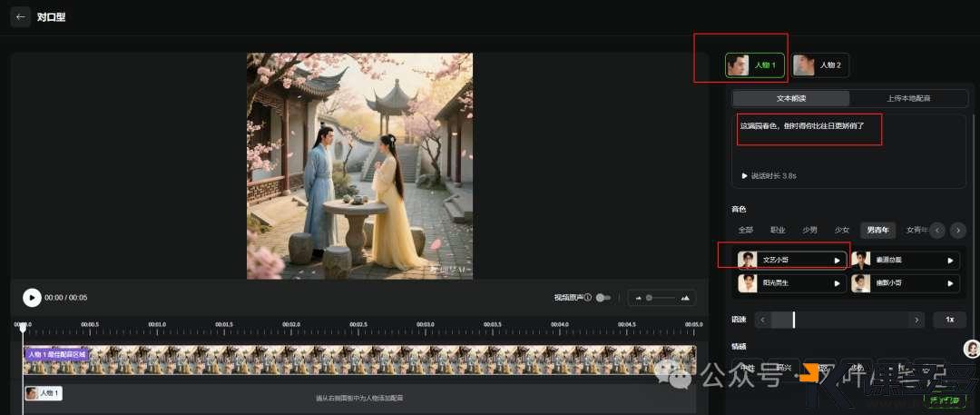Viewport: 980px width, 415px height.
Task: Select 人物 1 character
Action: (x=755, y=65)
